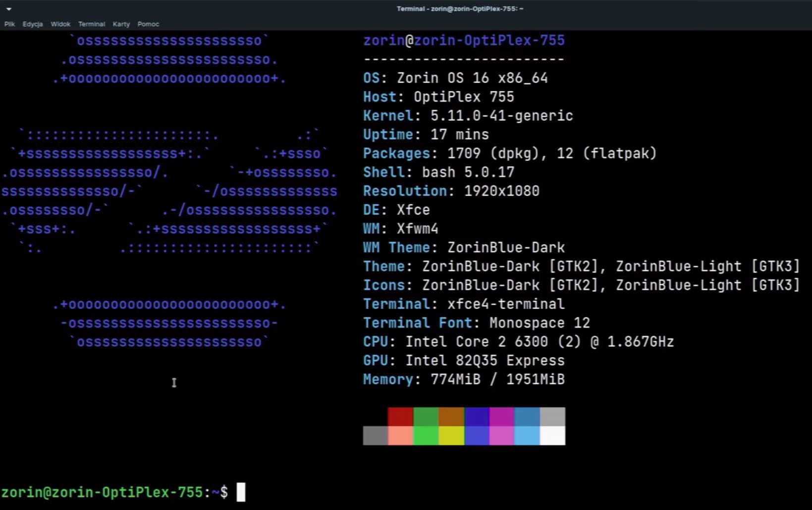This screenshot has height=510, width=812.
Task: Click the 'Shell: bash 5.0.17' line
Action: (x=438, y=172)
